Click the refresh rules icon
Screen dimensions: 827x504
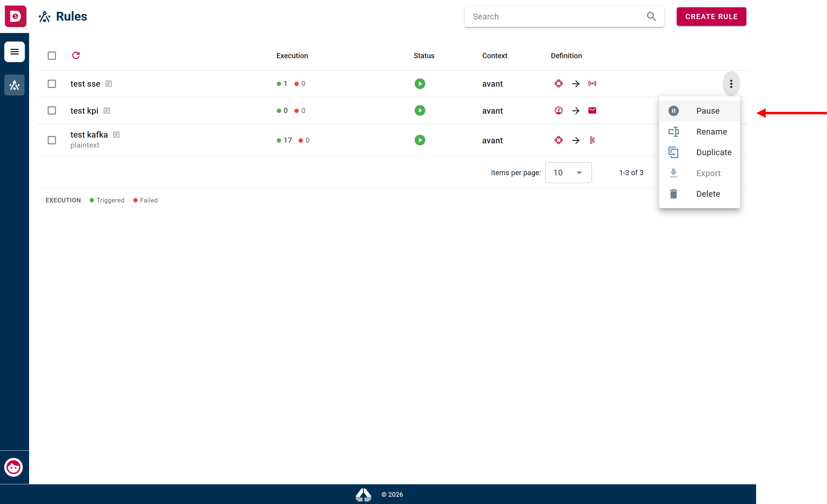[76, 55]
